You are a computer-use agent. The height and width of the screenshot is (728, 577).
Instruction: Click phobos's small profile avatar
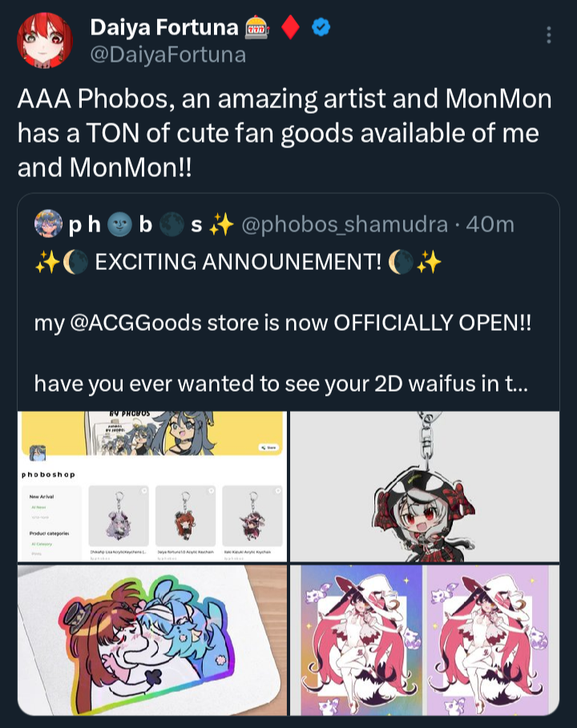pos(48,223)
